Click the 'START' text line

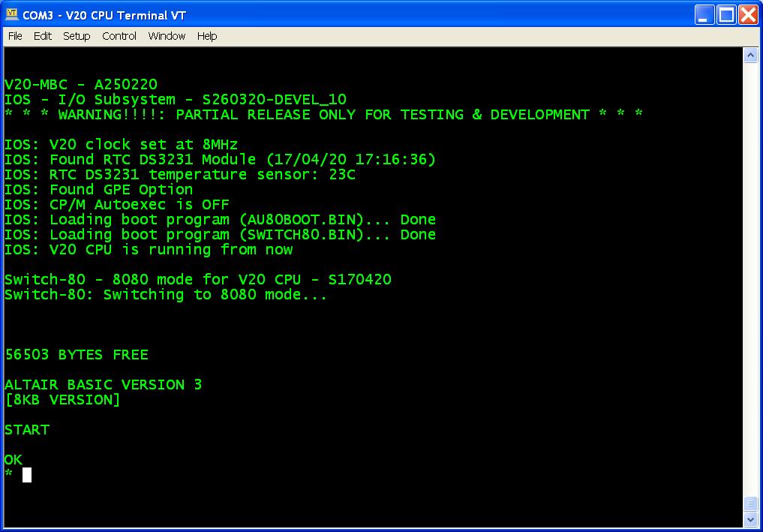tap(27, 430)
